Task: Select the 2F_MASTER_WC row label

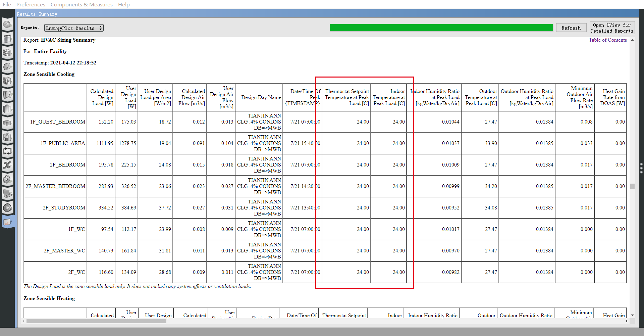Action: pyautogui.click(x=64, y=251)
